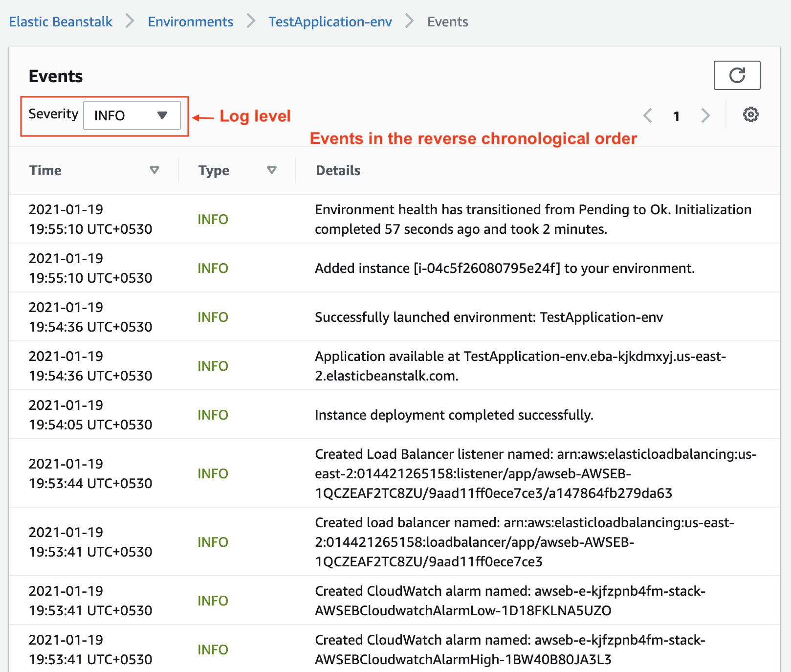Open the Severity INFO dropdown
Screen dimensions: 791x672
tap(132, 115)
